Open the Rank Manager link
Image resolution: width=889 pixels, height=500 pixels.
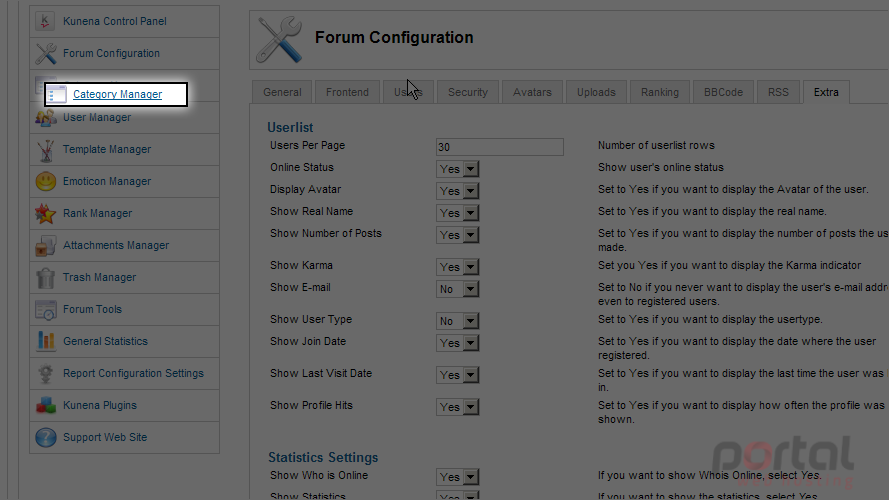98,213
